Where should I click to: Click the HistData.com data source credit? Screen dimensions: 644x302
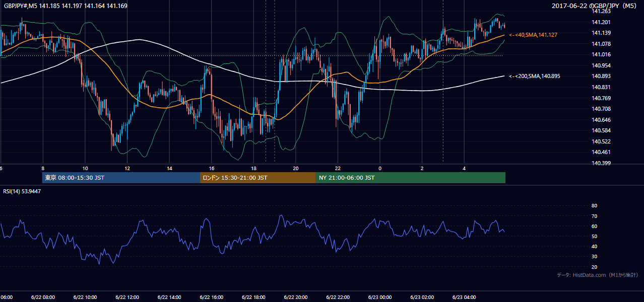[598, 275]
